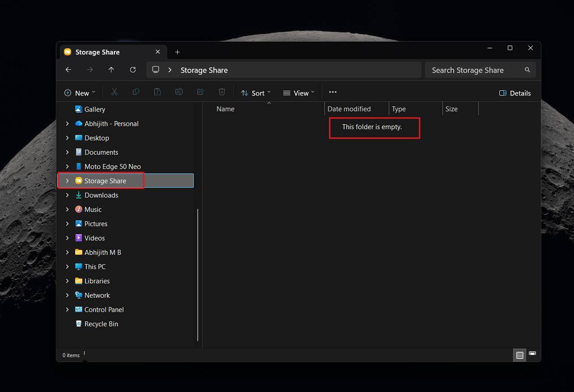Screen dimensions: 574x392
Task: Click the Share icon in toolbar
Action: (200, 92)
